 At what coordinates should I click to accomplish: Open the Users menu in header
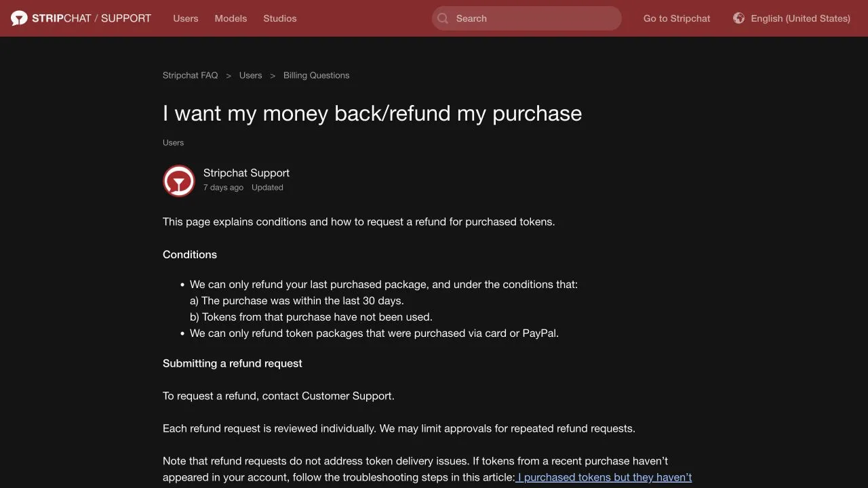click(x=186, y=18)
